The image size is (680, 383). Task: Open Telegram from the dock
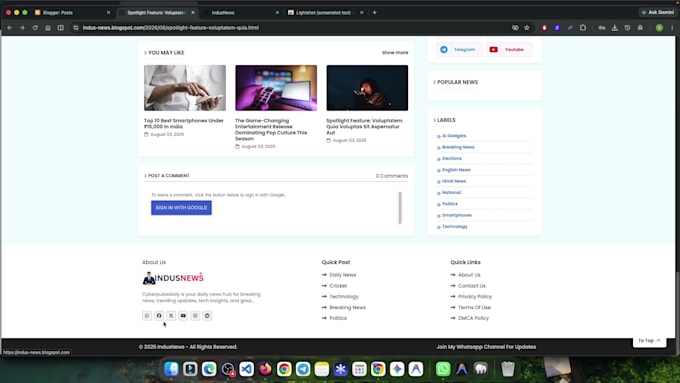coord(303,369)
